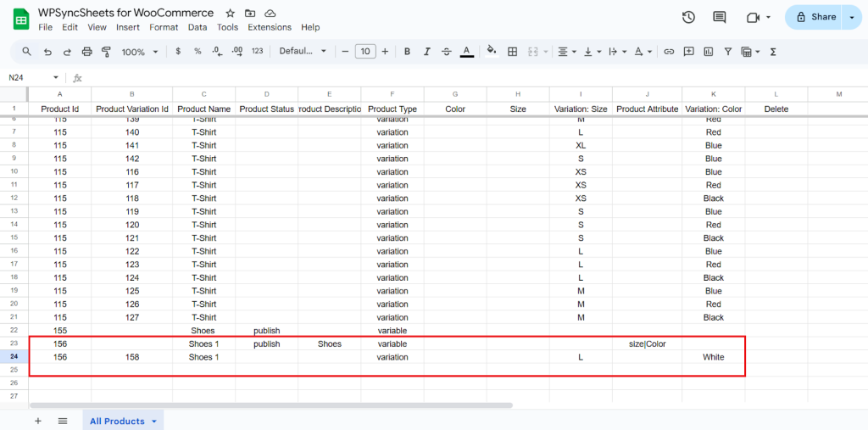Increase decimal places
Image resolution: width=868 pixels, height=430 pixels.
pos(237,51)
